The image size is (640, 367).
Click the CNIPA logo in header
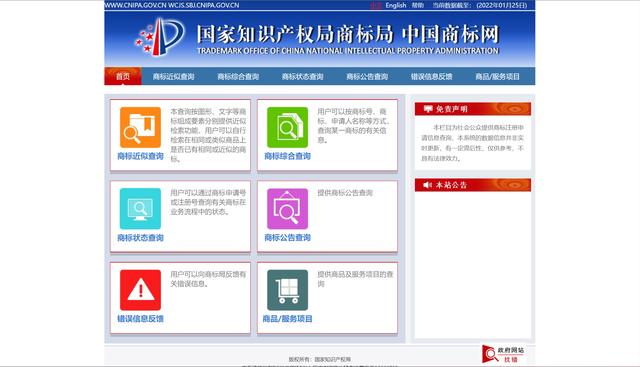160,37
